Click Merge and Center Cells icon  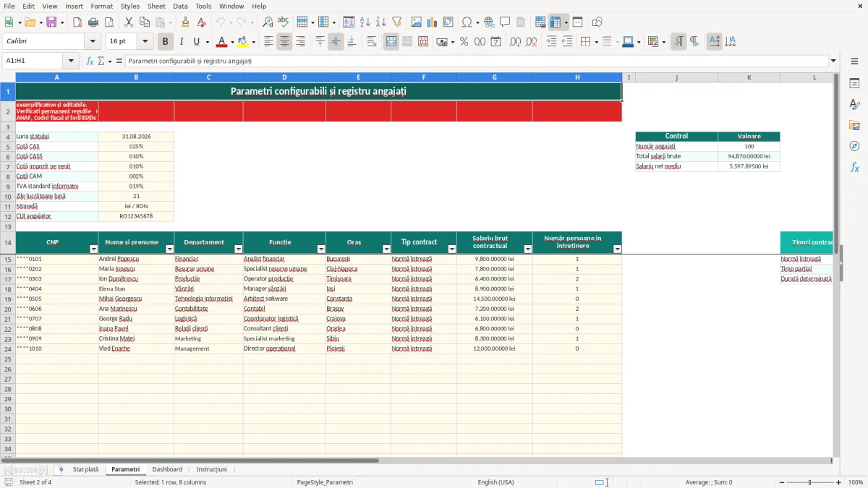[x=391, y=42]
